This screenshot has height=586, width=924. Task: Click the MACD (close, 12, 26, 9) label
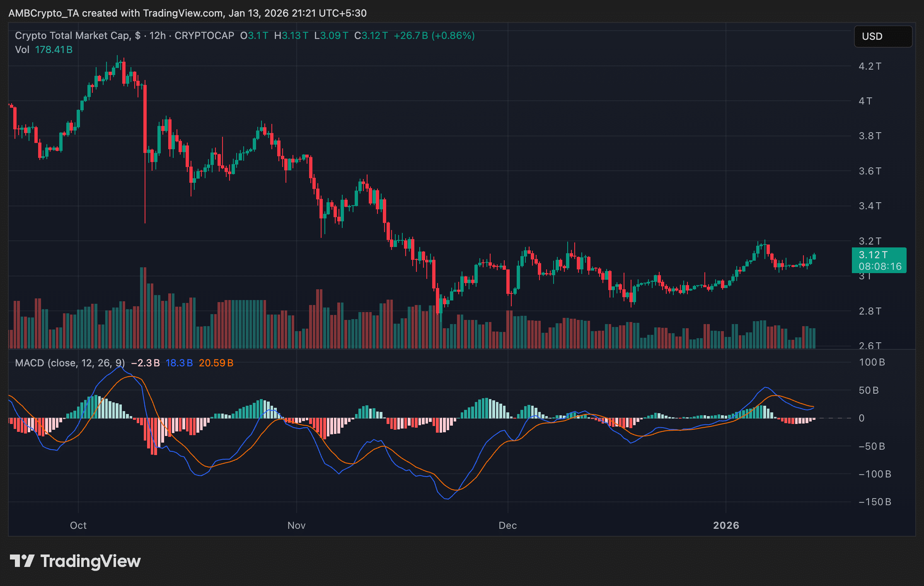point(70,363)
